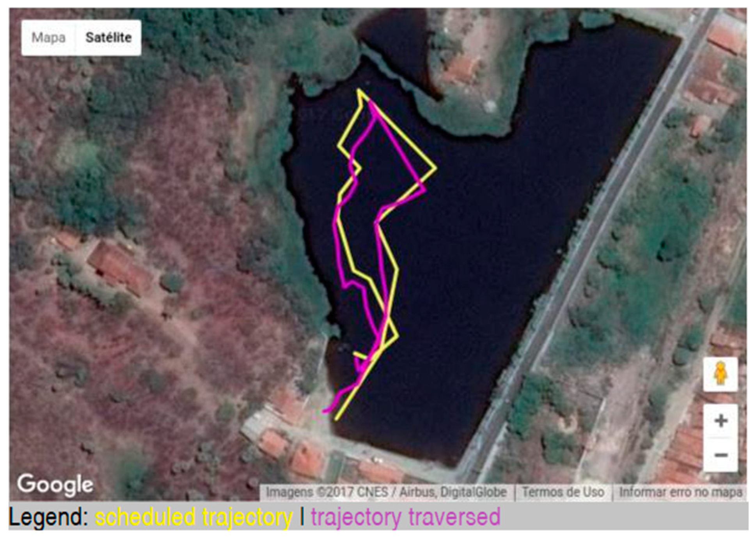Open Termos de Uso link
The width and height of the screenshot is (756, 541).
coord(563,492)
